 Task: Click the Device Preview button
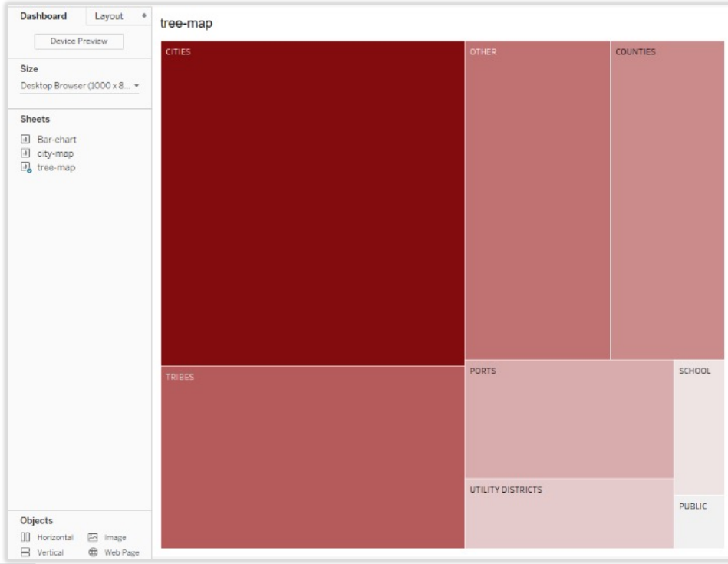coord(79,41)
